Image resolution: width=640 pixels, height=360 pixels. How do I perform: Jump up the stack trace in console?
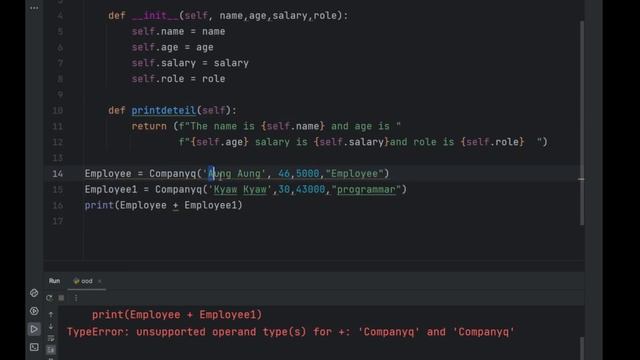(x=51, y=314)
